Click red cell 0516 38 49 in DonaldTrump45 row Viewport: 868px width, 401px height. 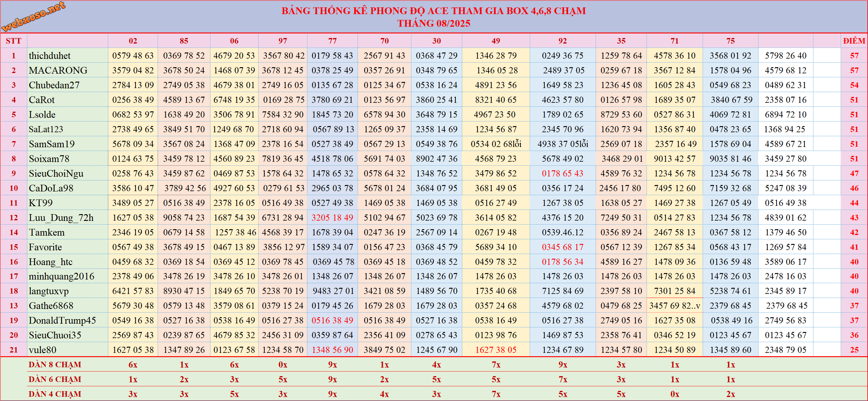[332, 321]
